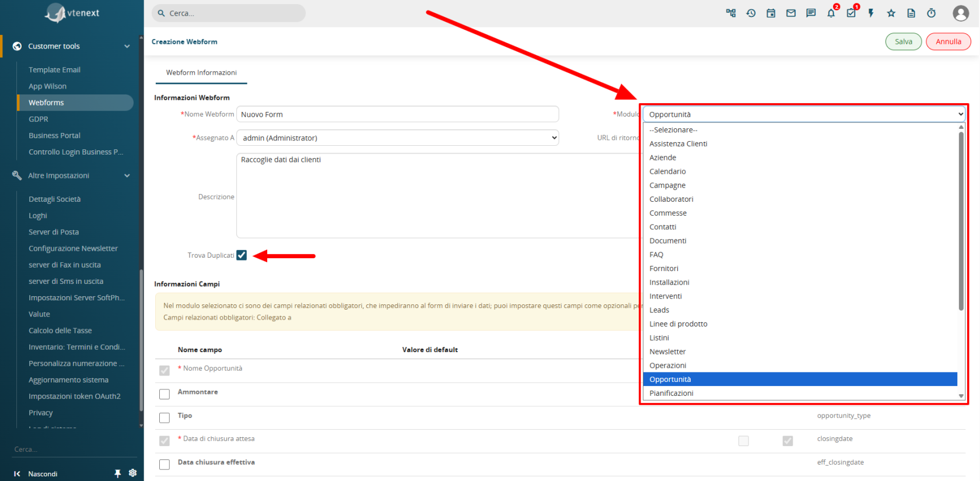The width and height of the screenshot is (980, 481).
Task: Open the recent history clock icon
Action: 751,13
